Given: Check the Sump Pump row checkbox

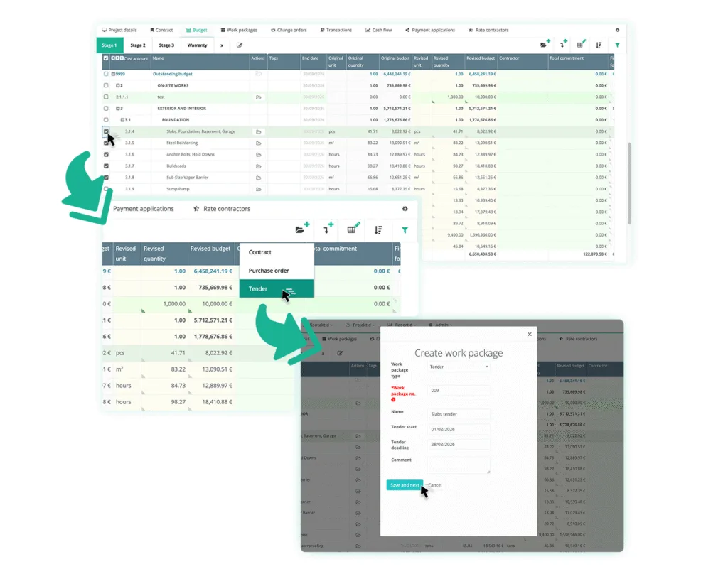Looking at the screenshot, I should click(107, 189).
